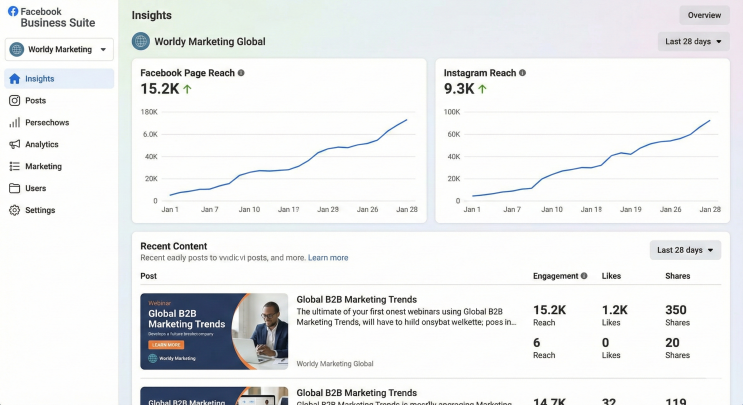Open Posts in the sidebar
The width and height of the screenshot is (743, 405).
pos(59,100)
